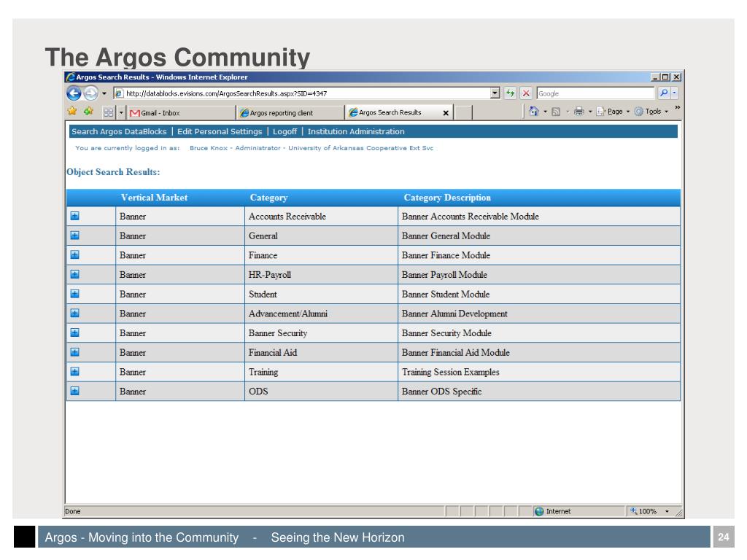This screenshot has width=747, height=560.
Task: Open the Page menu
Action: [613, 112]
